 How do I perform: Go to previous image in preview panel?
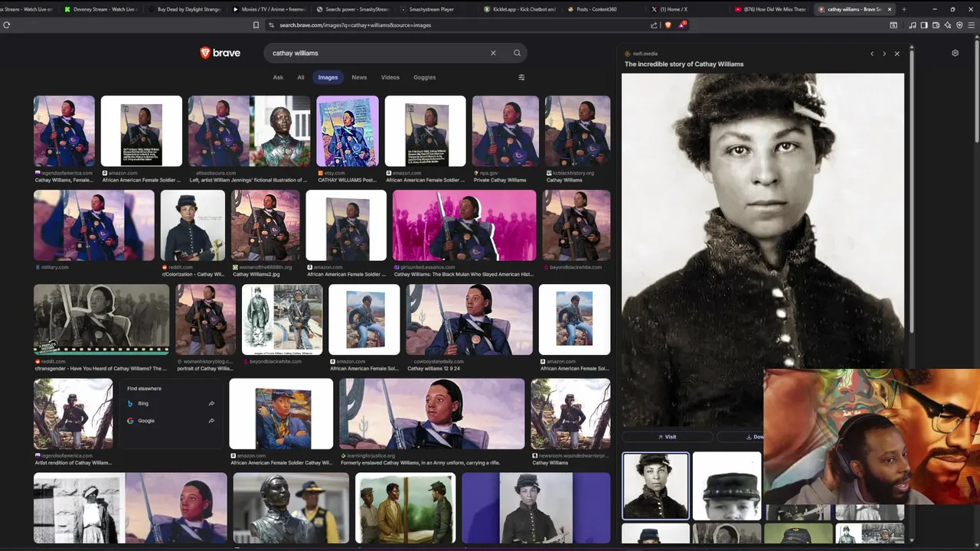871,54
